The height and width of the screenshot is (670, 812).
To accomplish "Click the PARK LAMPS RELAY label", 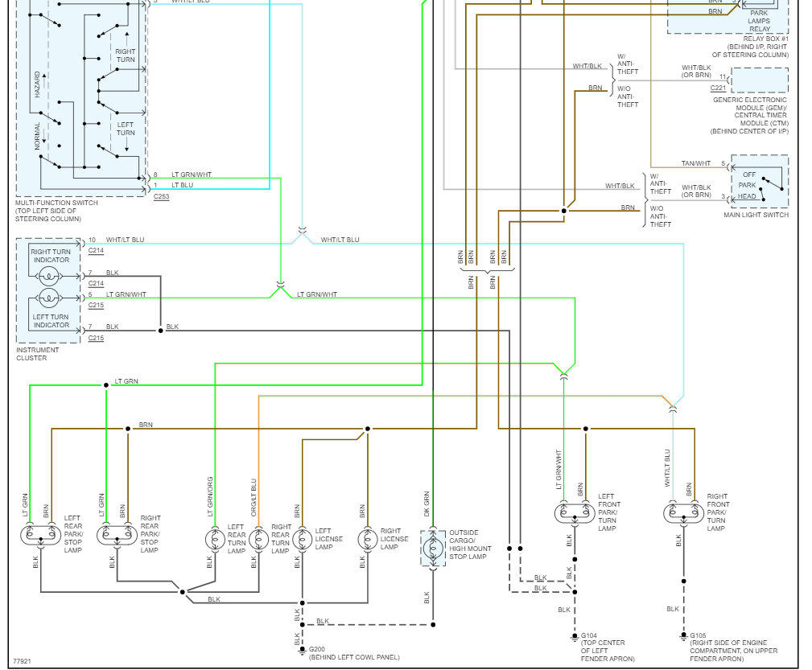I will [x=759, y=21].
